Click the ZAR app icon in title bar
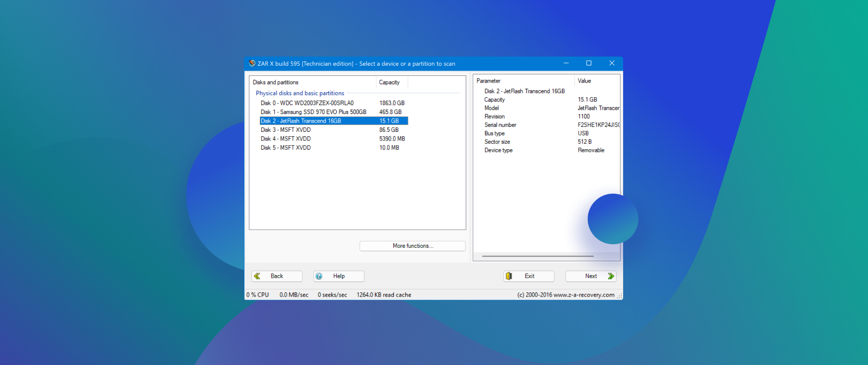 click(x=252, y=63)
